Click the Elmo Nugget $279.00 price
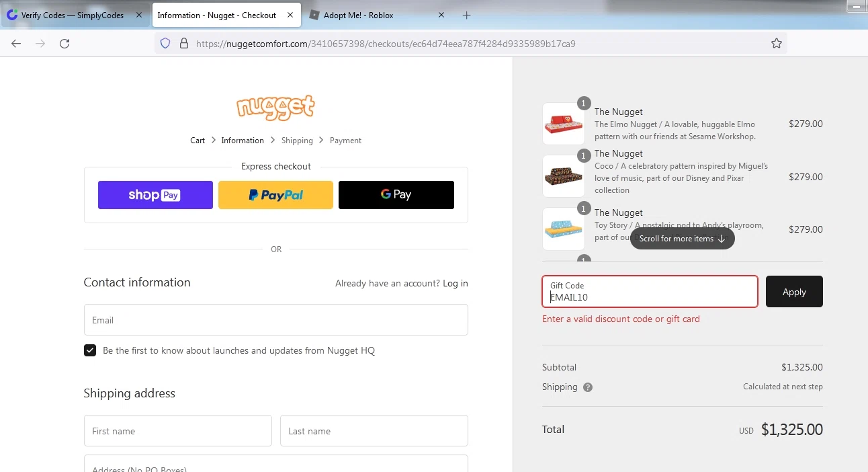868x472 pixels. coord(806,124)
